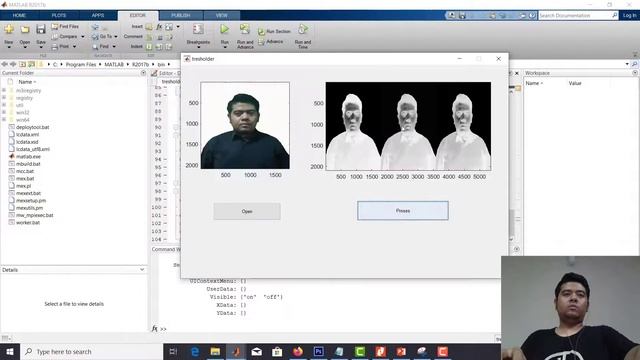Click the thresholded result image in tresholder
The image size is (640, 360).
pos(408,126)
